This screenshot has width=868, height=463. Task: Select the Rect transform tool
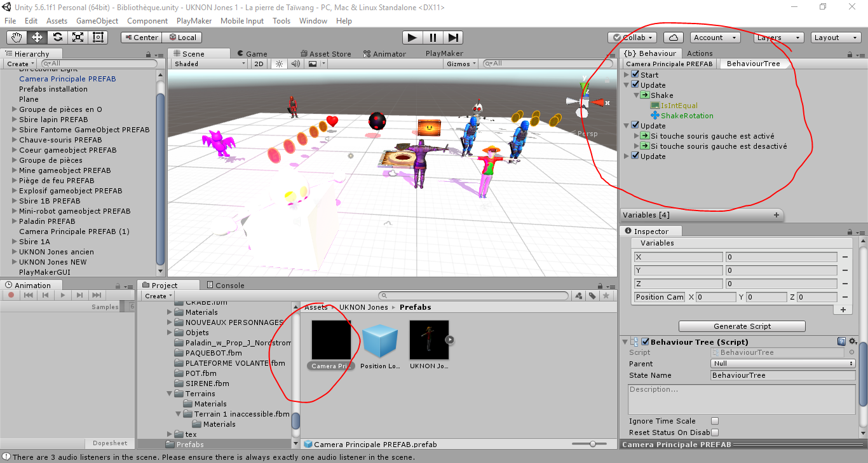click(x=98, y=38)
